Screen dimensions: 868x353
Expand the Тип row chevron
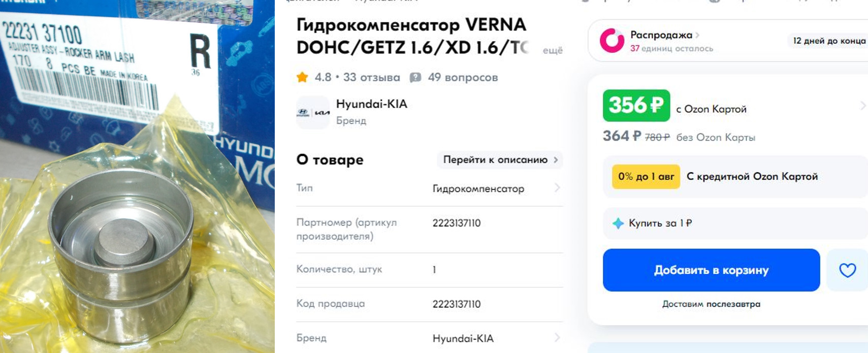point(557,188)
